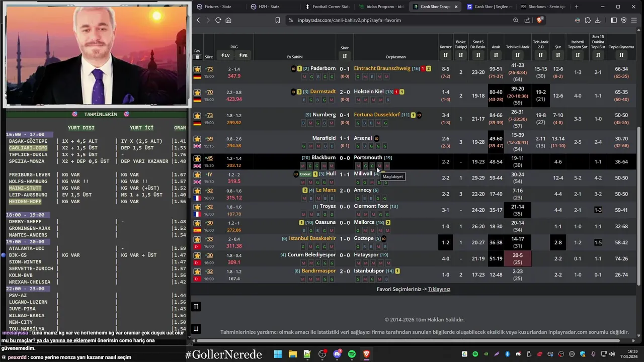Open File Explorer from the taskbar
This screenshot has width=644, height=362.
click(292, 354)
